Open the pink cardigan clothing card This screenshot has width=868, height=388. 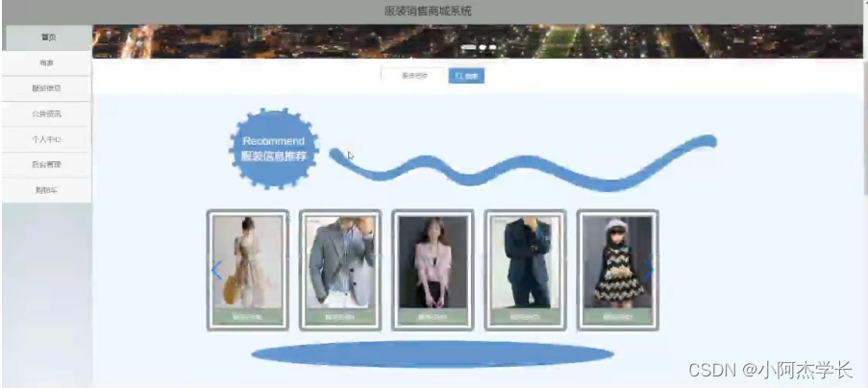(433, 270)
